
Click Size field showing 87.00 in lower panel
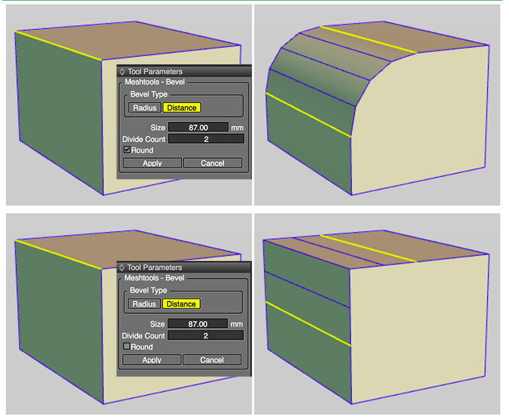(x=198, y=324)
